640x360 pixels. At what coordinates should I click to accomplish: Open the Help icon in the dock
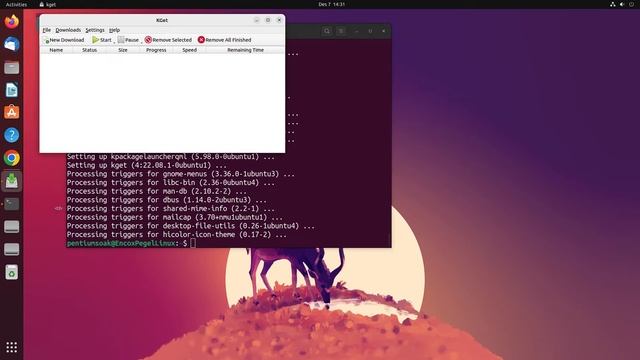[11, 135]
